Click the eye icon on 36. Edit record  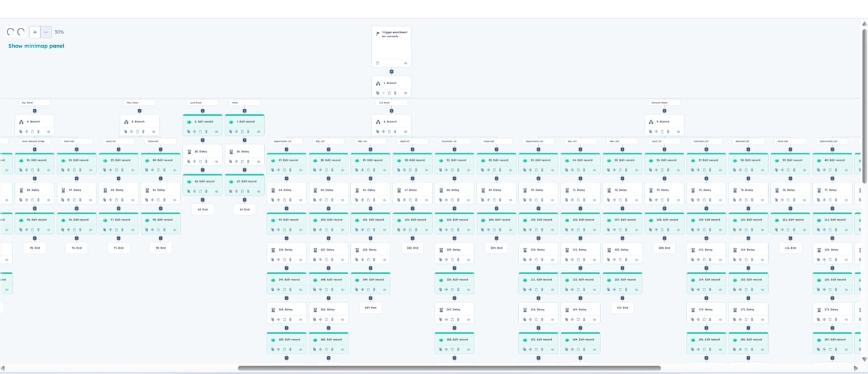tap(678, 170)
